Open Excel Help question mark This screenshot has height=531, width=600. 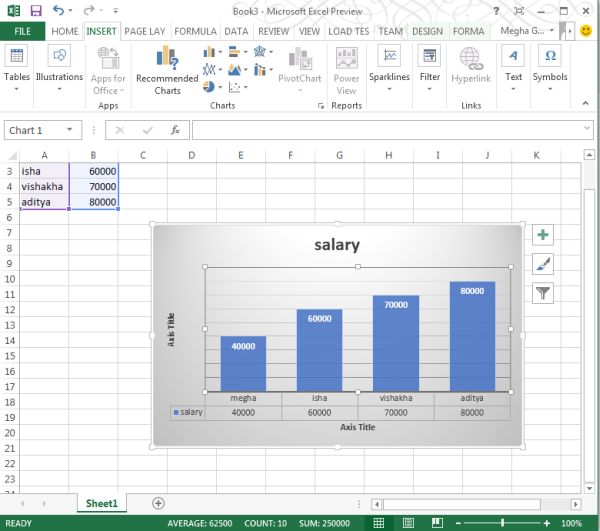pos(496,11)
